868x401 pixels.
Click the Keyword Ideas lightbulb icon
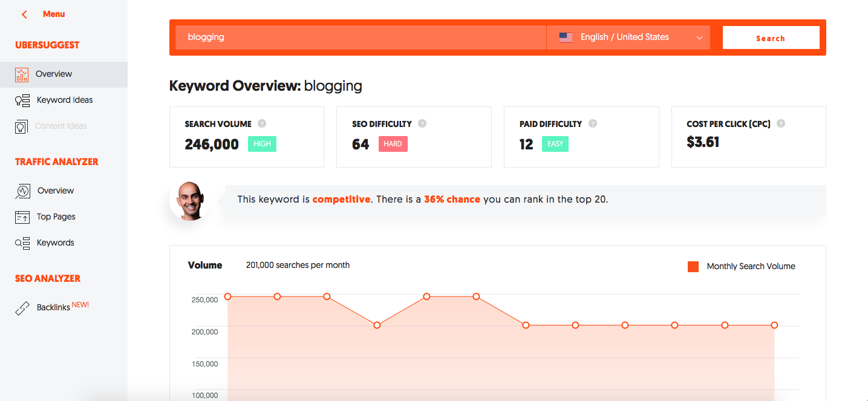coord(22,100)
